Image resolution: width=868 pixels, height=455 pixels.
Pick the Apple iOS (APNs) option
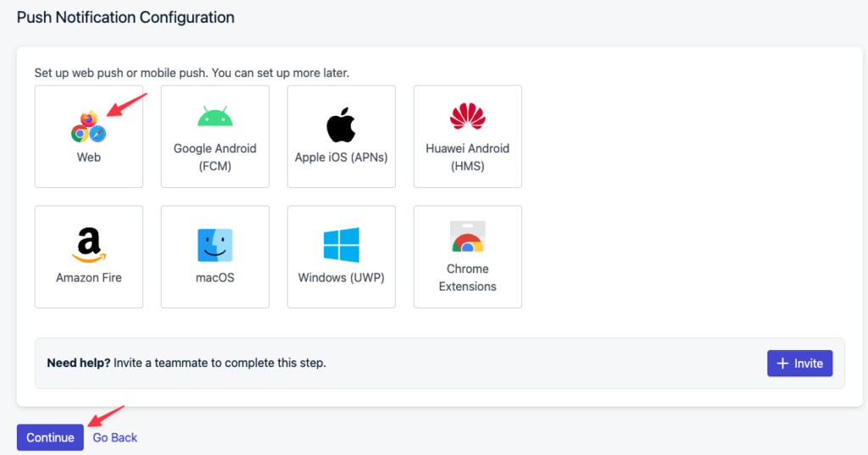(x=341, y=136)
